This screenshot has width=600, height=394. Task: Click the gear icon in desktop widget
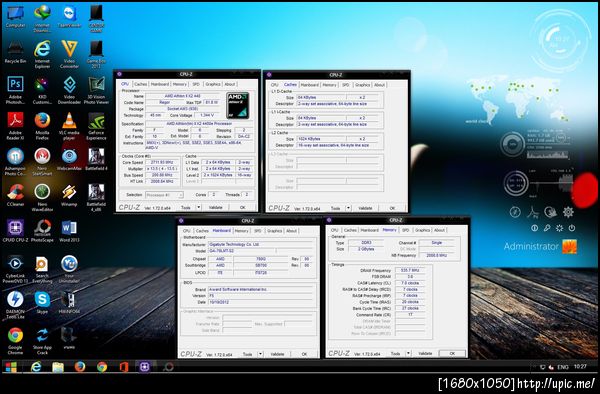click(x=568, y=212)
